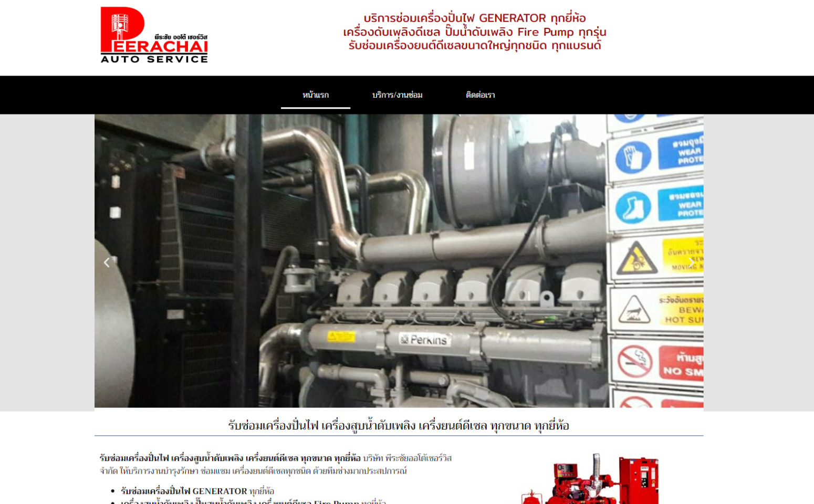The height and width of the screenshot is (504, 814).
Task: Open the บริการ/งานซ่อม services menu
Action: pyautogui.click(x=397, y=95)
